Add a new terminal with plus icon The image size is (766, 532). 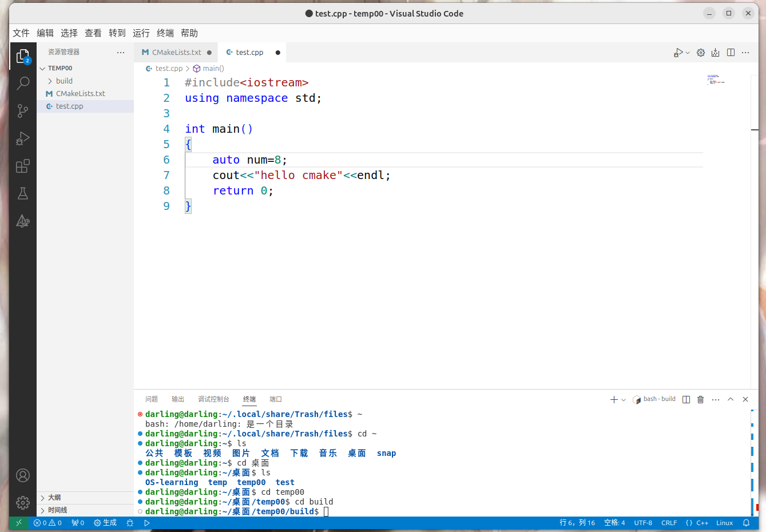(614, 399)
